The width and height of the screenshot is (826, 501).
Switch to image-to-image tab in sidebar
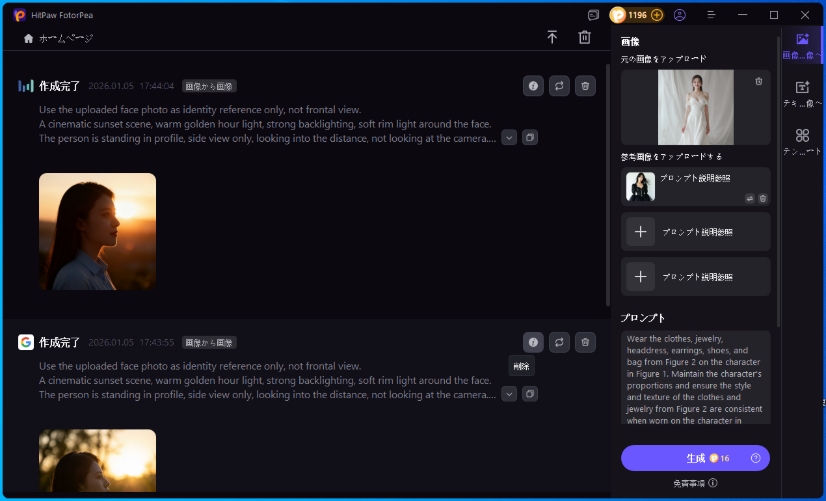pyautogui.click(x=802, y=45)
